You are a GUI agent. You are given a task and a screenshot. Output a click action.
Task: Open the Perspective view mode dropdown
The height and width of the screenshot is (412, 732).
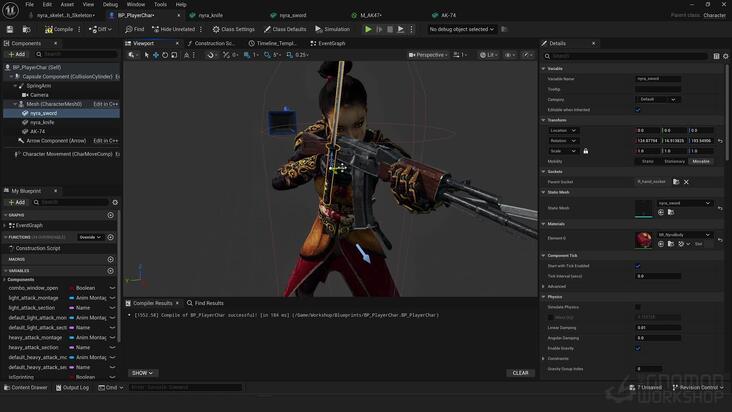431,55
